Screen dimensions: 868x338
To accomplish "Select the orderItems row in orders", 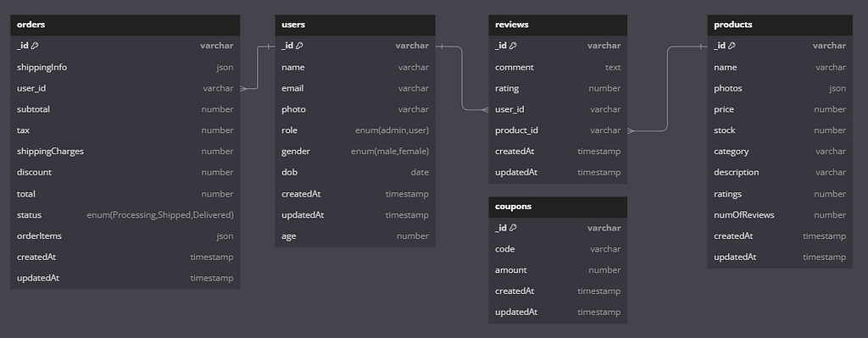I will (125, 236).
